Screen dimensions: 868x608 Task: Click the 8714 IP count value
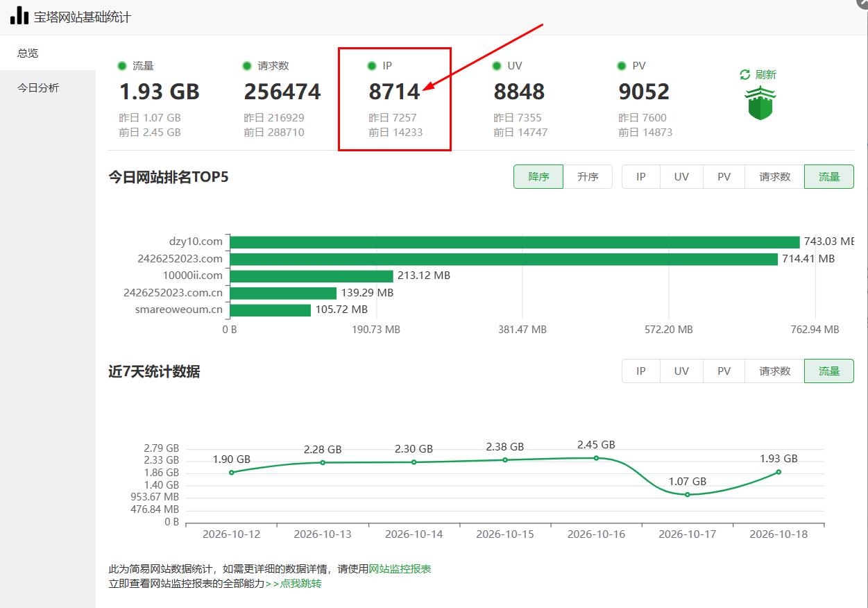click(x=394, y=92)
